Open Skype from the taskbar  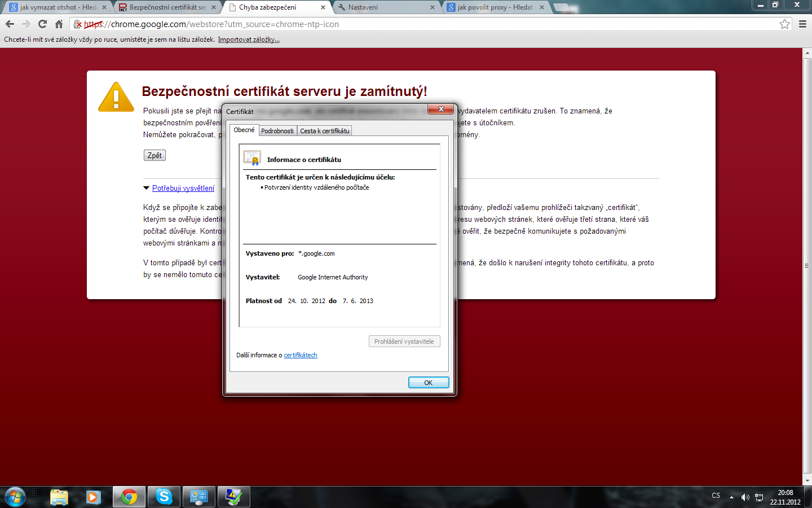tap(164, 497)
